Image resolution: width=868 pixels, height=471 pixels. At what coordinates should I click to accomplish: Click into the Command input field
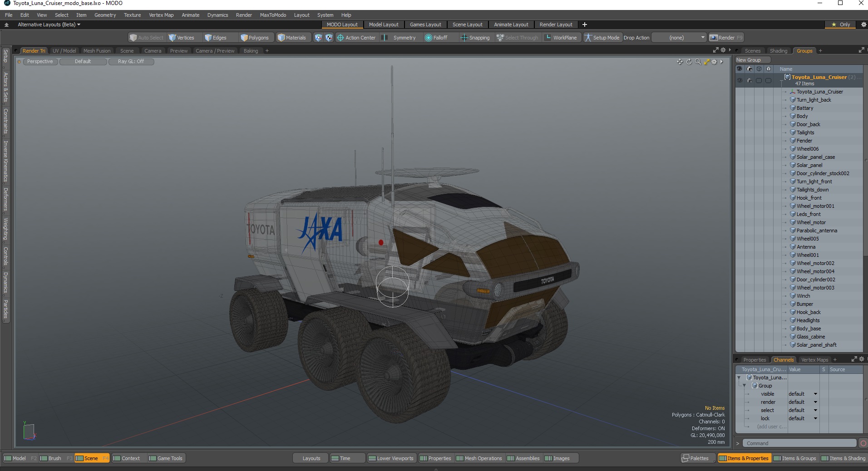800,443
